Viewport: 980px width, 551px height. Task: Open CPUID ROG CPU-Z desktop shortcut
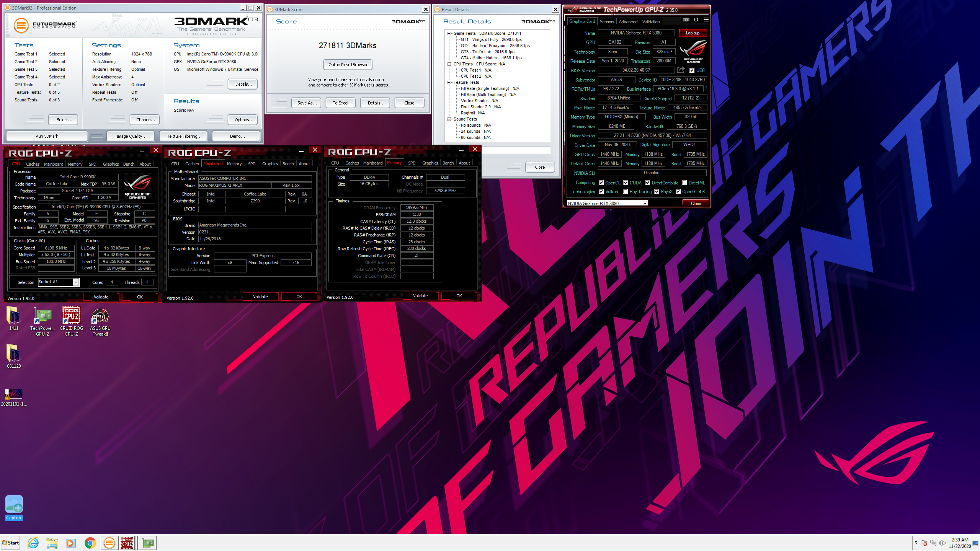pos(71,321)
